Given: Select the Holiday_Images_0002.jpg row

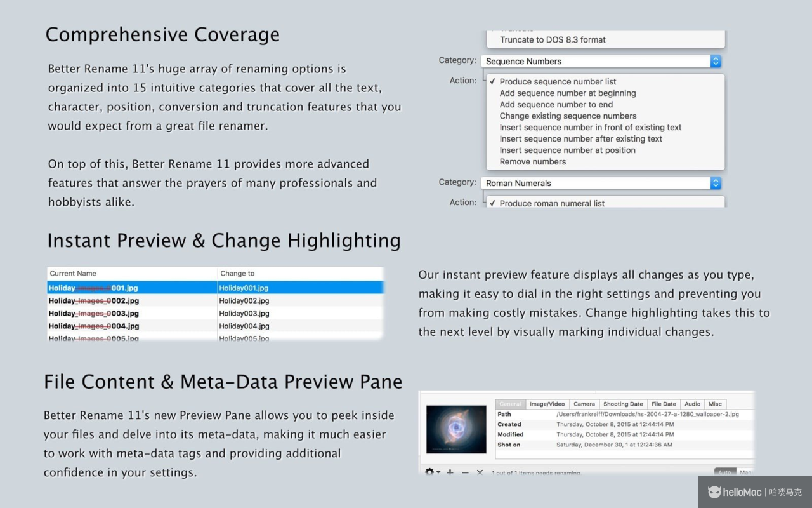Looking at the screenshot, I should tap(216, 300).
